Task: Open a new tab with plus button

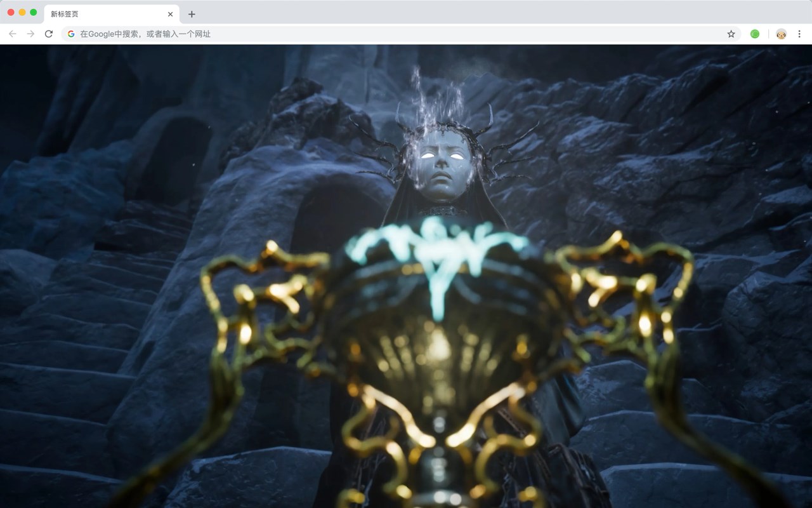Action: click(192, 14)
